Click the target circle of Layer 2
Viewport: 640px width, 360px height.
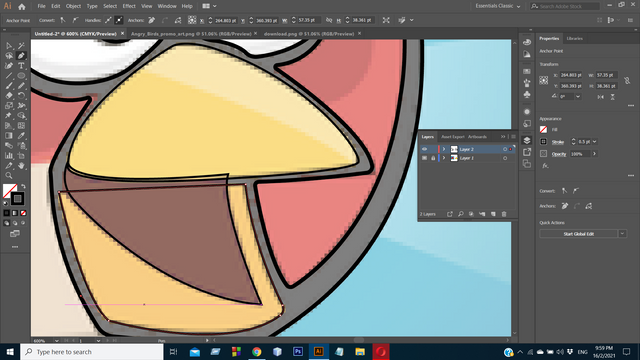click(505, 149)
